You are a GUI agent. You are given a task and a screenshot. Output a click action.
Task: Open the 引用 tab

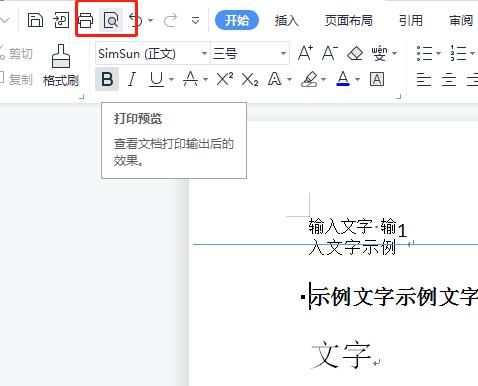411,21
